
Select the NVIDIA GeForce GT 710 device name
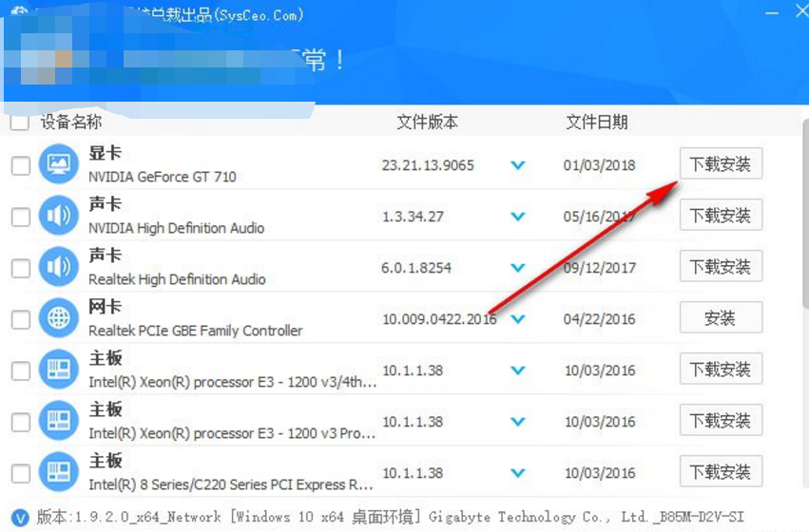(162, 177)
